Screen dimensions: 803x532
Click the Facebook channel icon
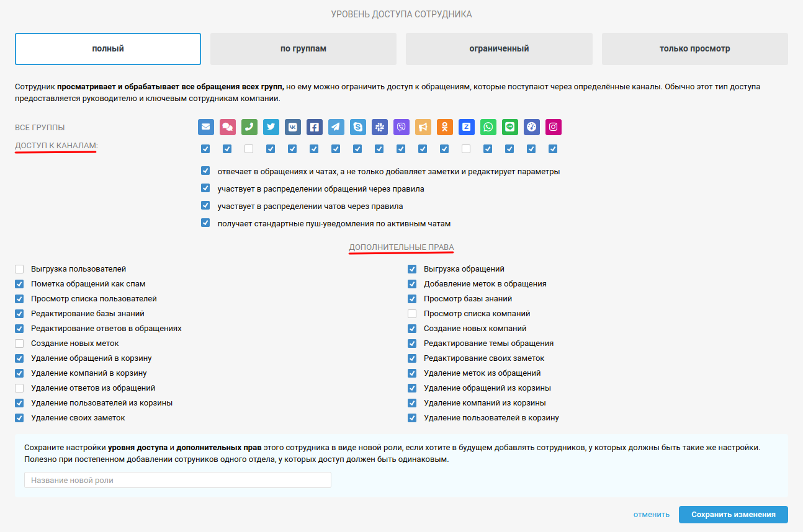315,127
